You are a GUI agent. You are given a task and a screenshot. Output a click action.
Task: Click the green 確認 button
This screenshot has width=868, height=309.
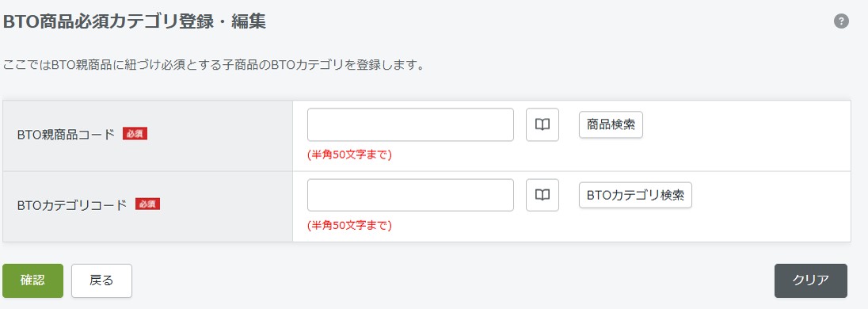32,280
